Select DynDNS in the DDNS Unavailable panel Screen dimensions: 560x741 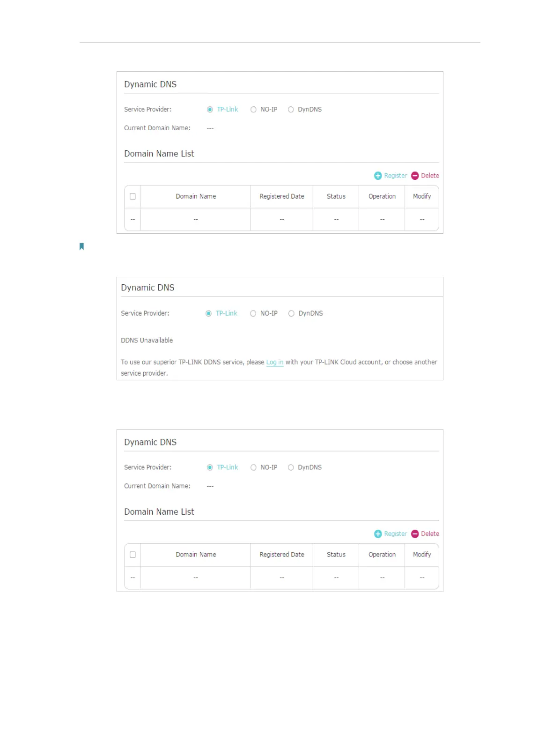click(291, 313)
